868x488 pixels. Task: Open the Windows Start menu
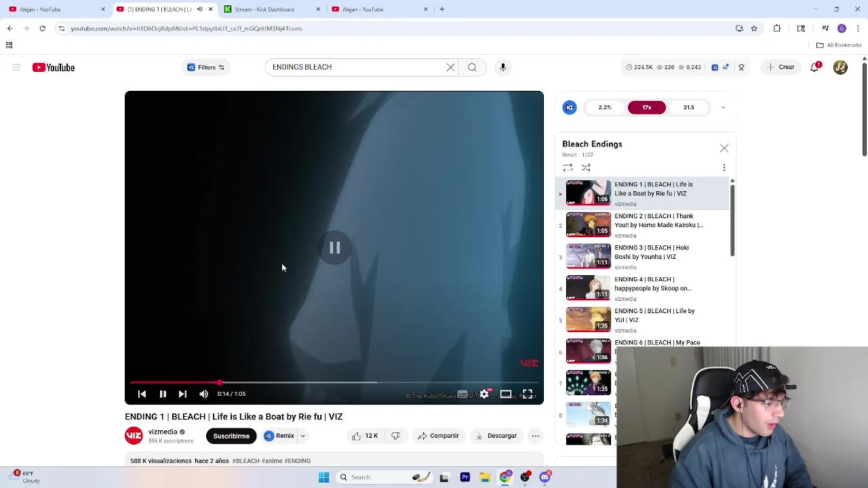tap(323, 477)
